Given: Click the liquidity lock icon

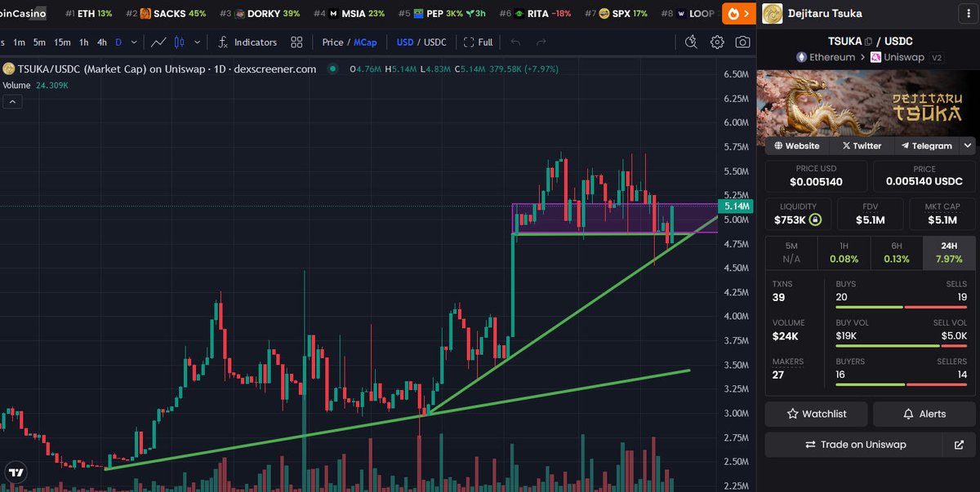Looking at the screenshot, I should coord(815,219).
